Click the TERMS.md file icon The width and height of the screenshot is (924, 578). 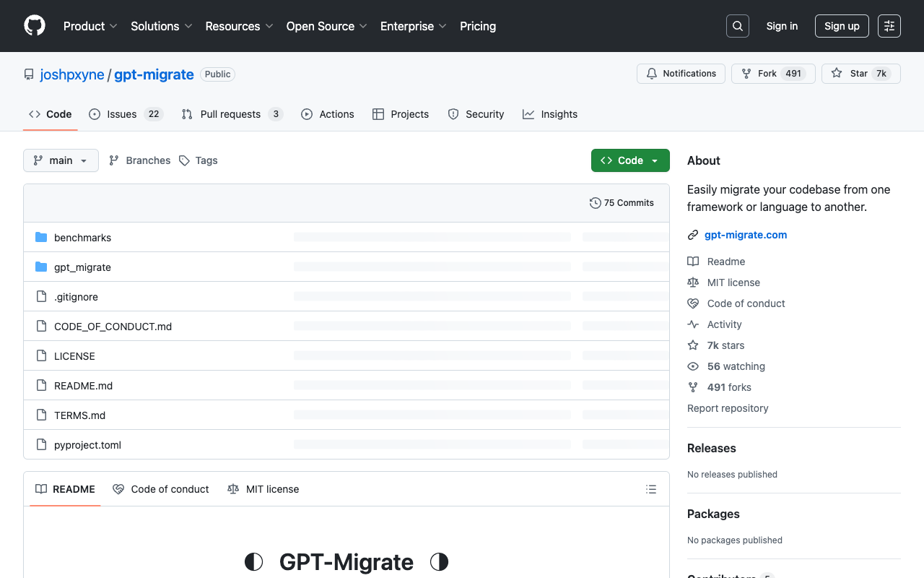click(41, 415)
